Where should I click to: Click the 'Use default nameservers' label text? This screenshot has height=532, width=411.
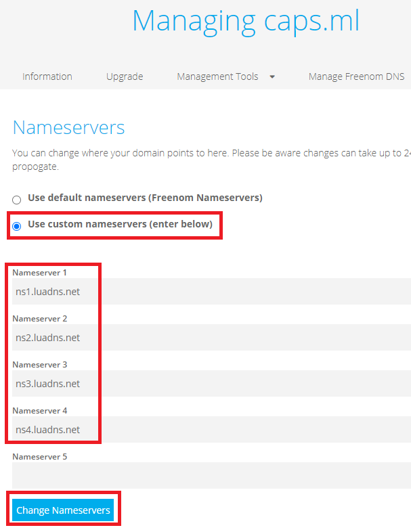(145, 198)
